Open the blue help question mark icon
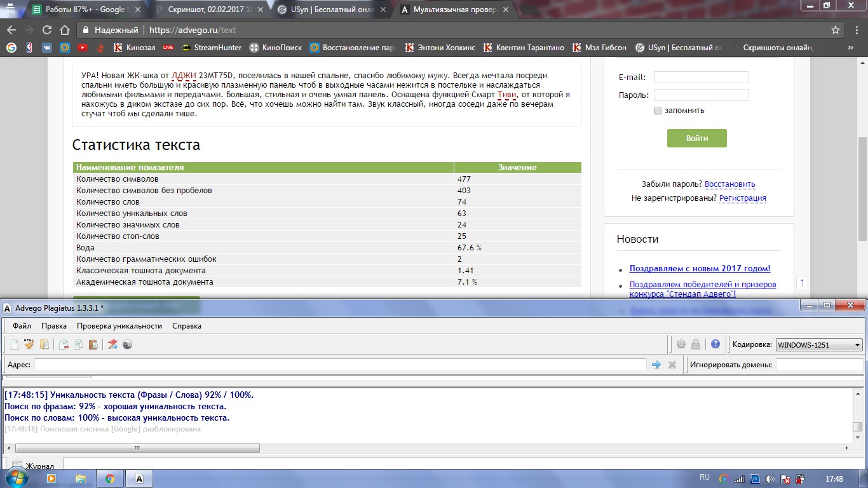Screen dimensions: 868x488 [715, 344]
